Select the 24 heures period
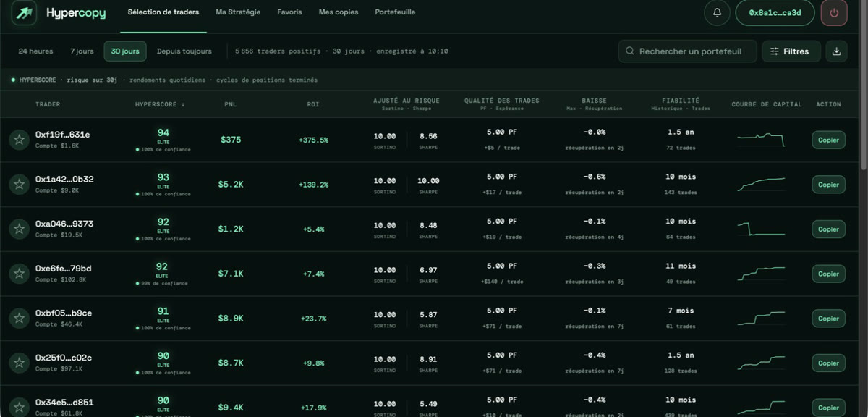This screenshot has width=868, height=417. click(35, 51)
